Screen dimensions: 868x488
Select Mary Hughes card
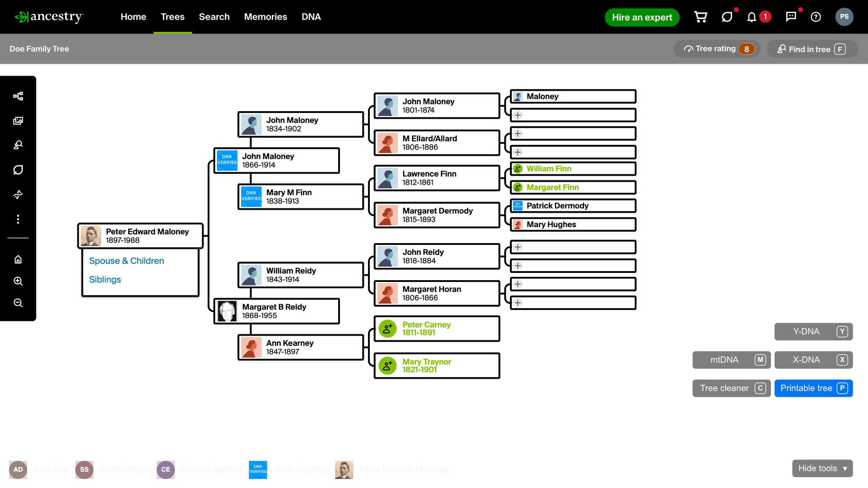pos(573,225)
